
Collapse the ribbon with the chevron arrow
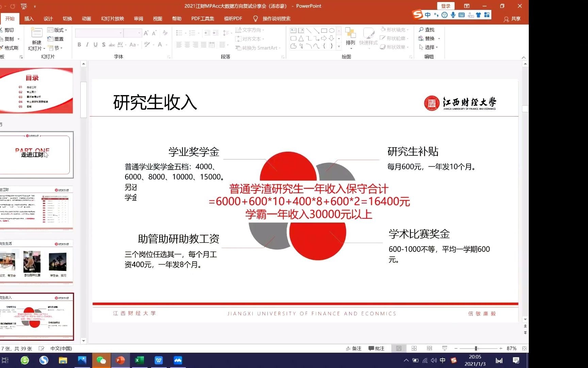524,57
